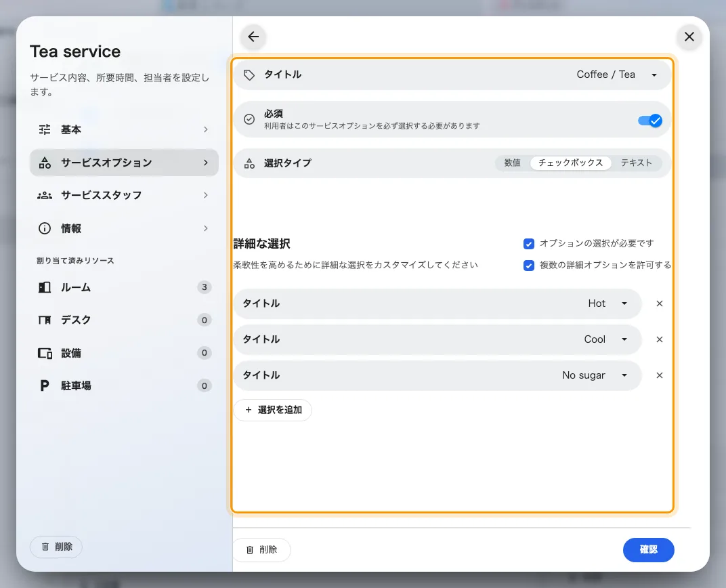Click the Tea service title

(75, 51)
